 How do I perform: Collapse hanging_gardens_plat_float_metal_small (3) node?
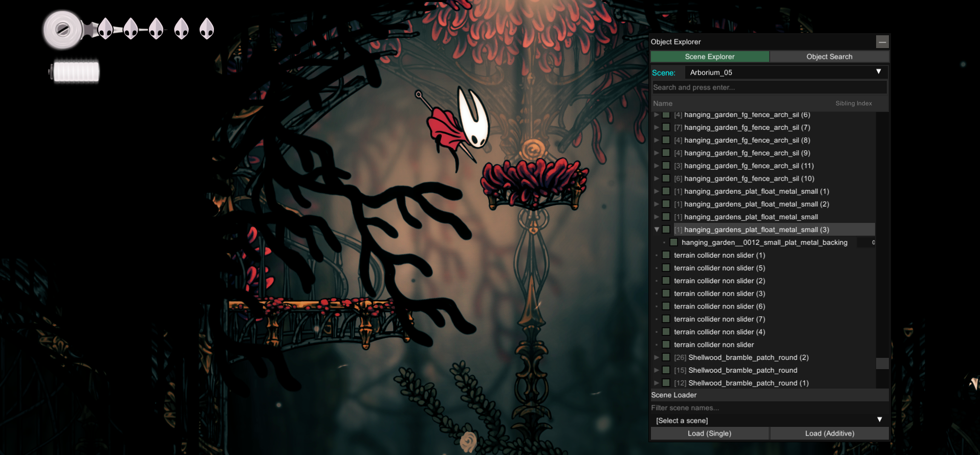pos(657,230)
